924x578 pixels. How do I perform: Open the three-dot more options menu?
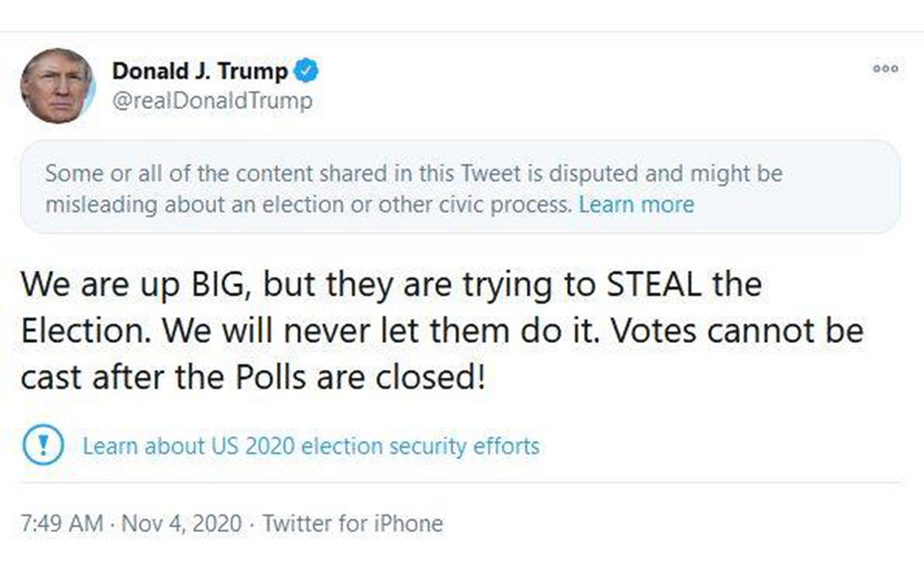point(885,68)
